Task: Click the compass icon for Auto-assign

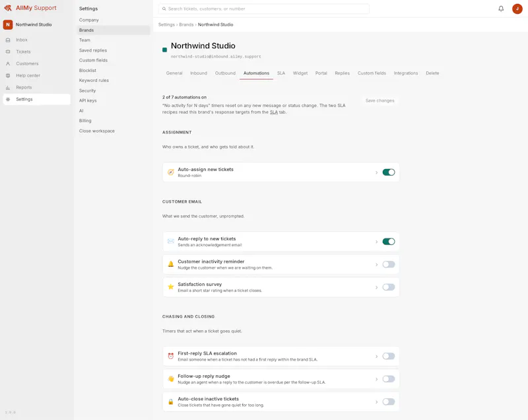Action: 171,172
